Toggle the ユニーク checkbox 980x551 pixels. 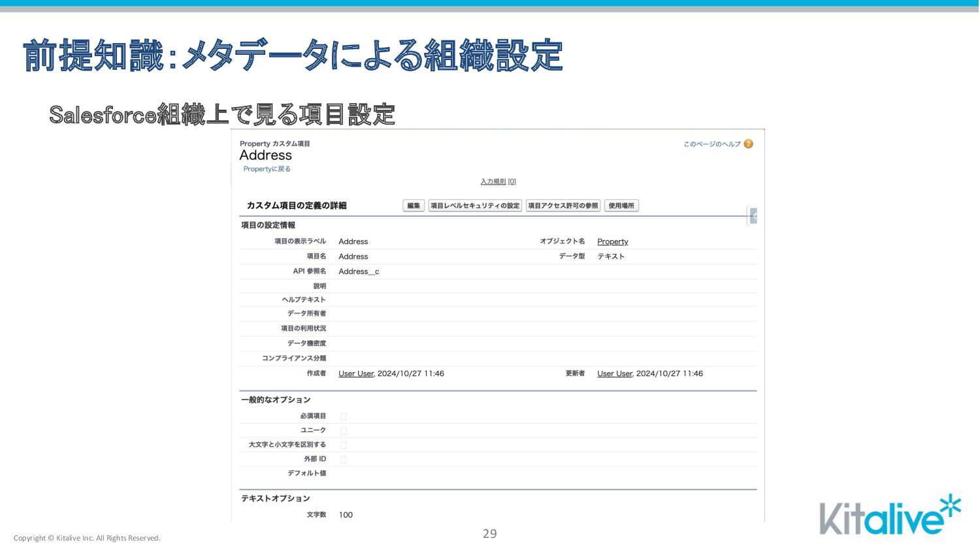click(x=343, y=431)
